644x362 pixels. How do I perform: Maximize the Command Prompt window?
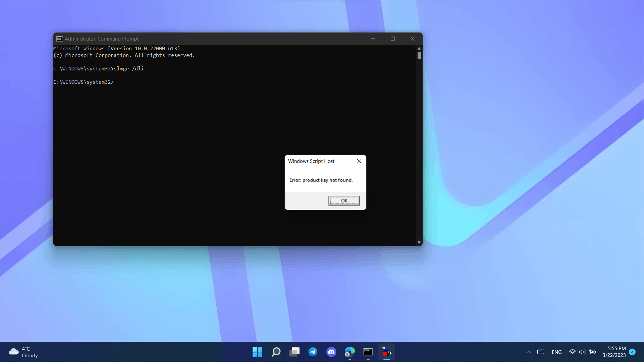click(393, 39)
